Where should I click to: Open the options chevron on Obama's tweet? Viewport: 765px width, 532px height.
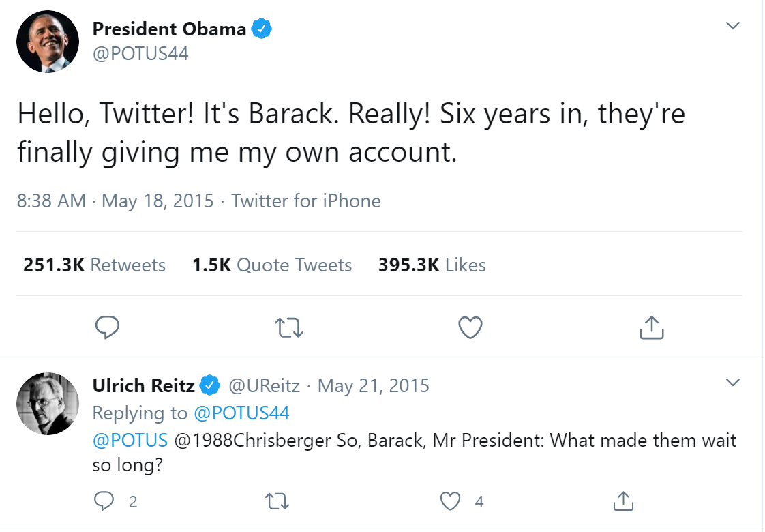[x=733, y=26]
